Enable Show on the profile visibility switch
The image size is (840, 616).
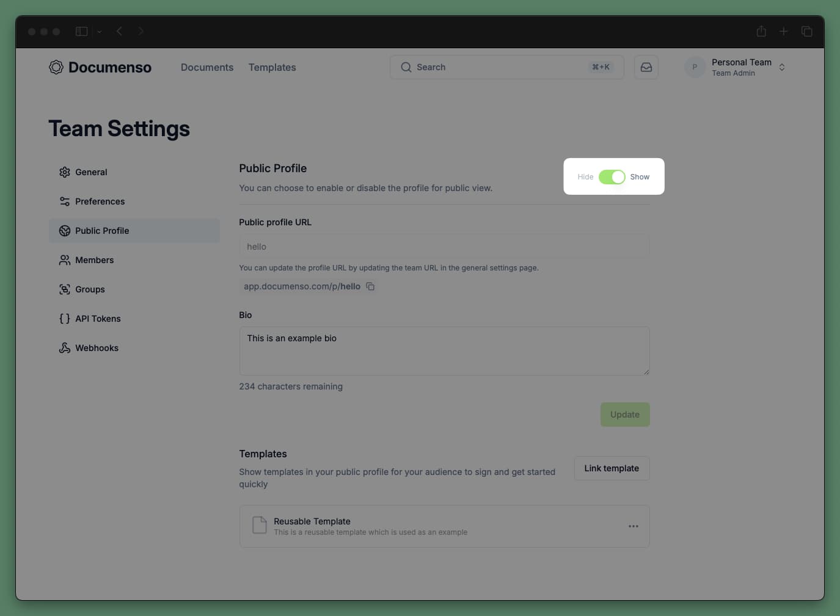click(x=639, y=176)
